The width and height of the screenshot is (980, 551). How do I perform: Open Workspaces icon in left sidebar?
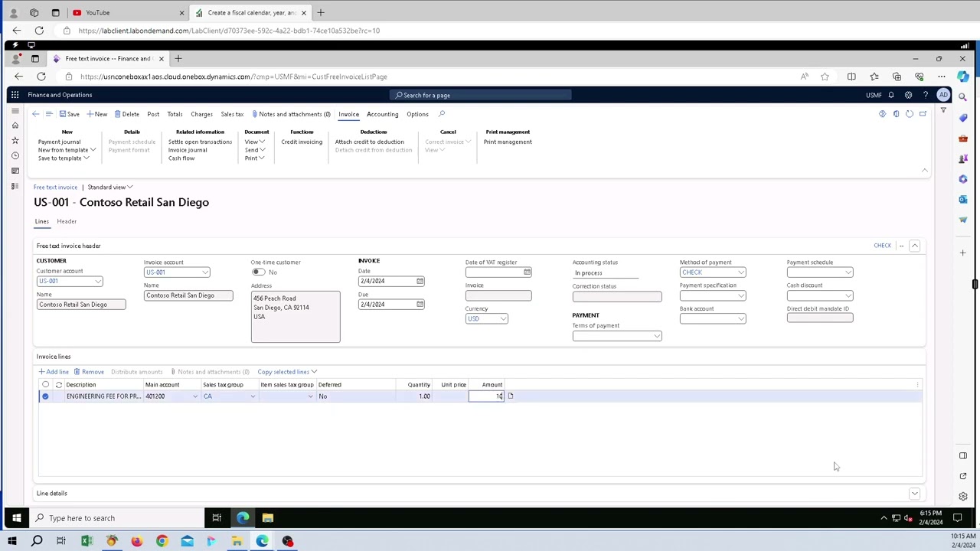click(x=15, y=171)
